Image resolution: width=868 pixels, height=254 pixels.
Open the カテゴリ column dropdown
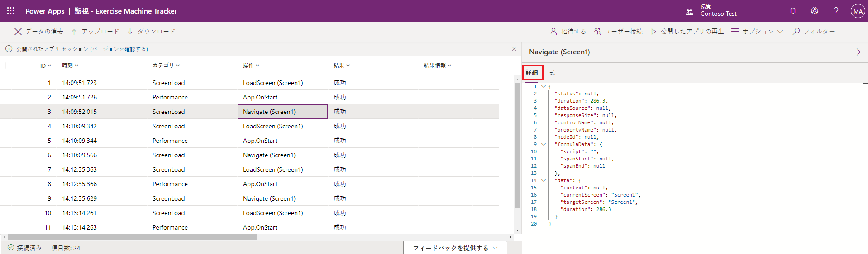tap(166, 66)
